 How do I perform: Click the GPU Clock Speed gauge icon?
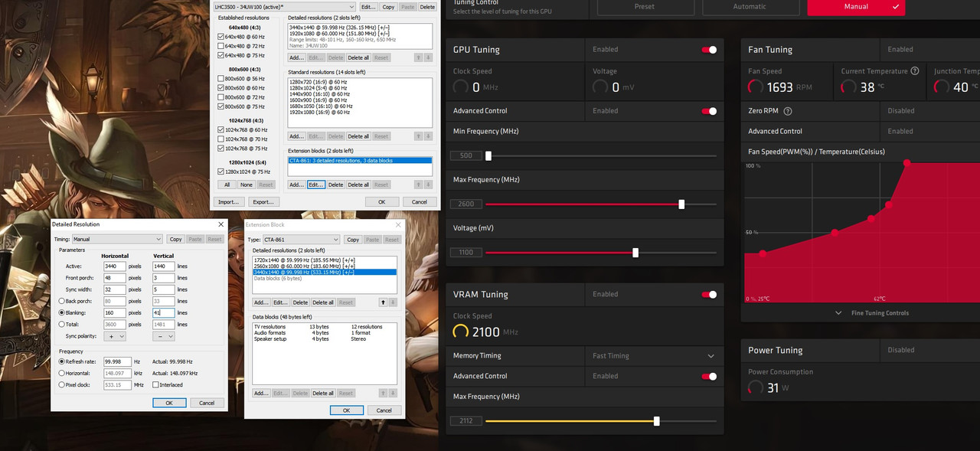[461, 87]
